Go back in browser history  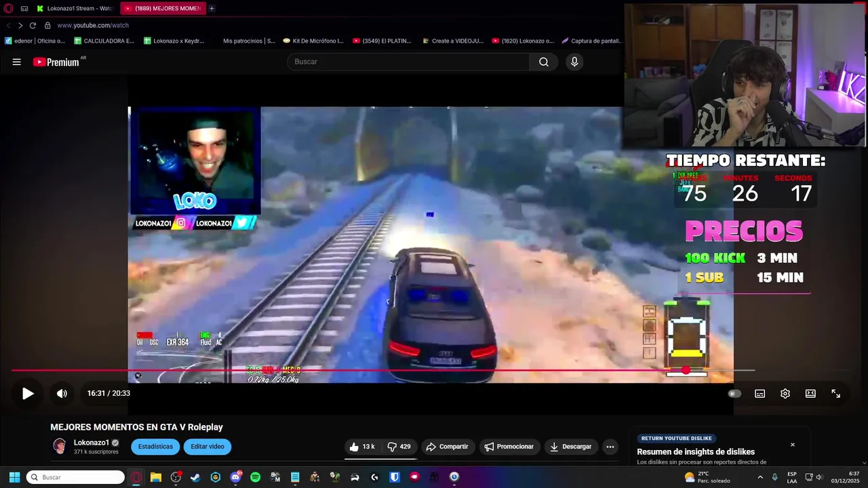[x=8, y=25]
